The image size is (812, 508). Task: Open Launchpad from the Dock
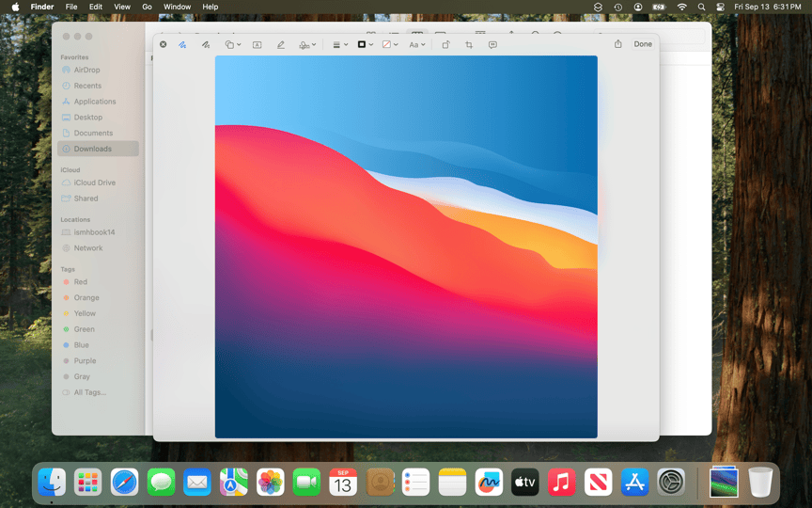click(x=88, y=482)
